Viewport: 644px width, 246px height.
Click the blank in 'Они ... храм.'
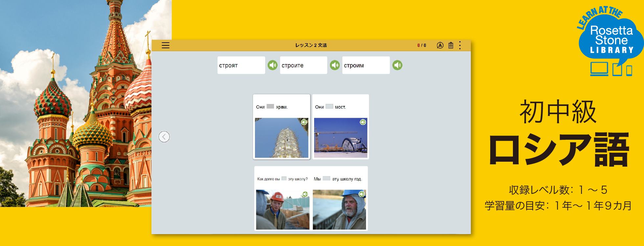pyautogui.click(x=270, y=107)
